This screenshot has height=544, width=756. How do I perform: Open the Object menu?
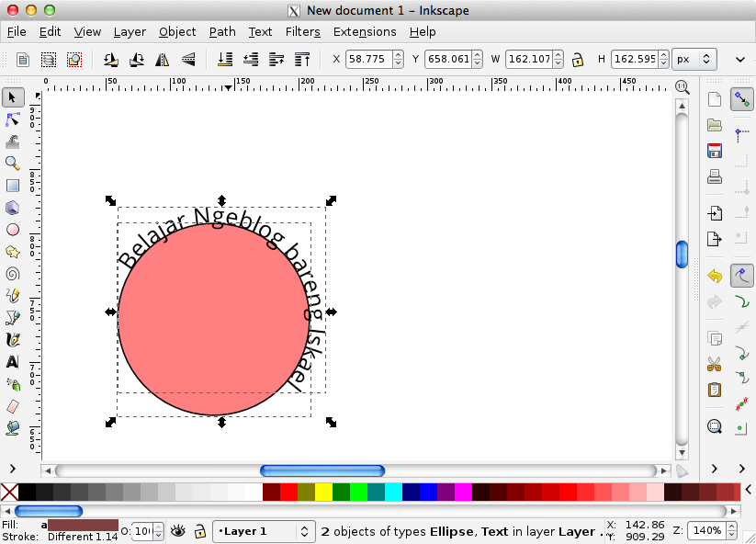(177, 32)
